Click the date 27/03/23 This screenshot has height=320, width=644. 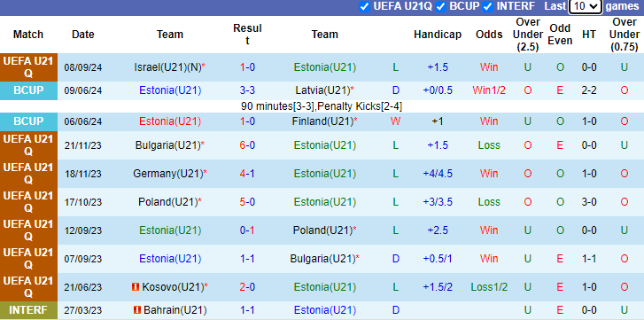pos(83,310)
